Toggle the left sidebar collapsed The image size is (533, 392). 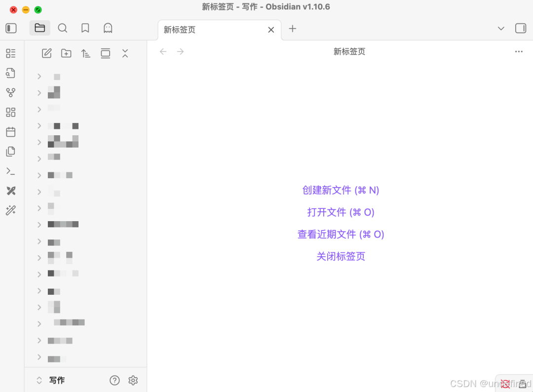click(x=10, y=28)
